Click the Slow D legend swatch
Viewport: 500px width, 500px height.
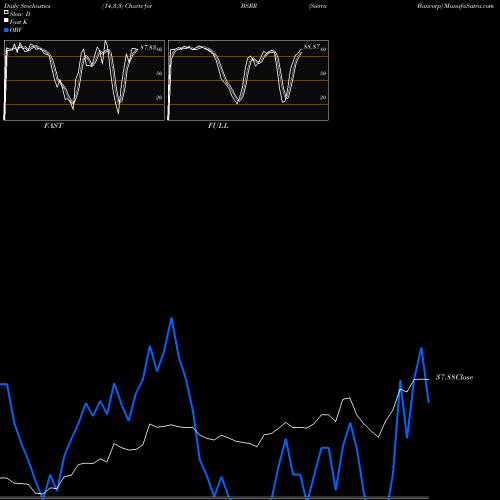click(6, 12)
